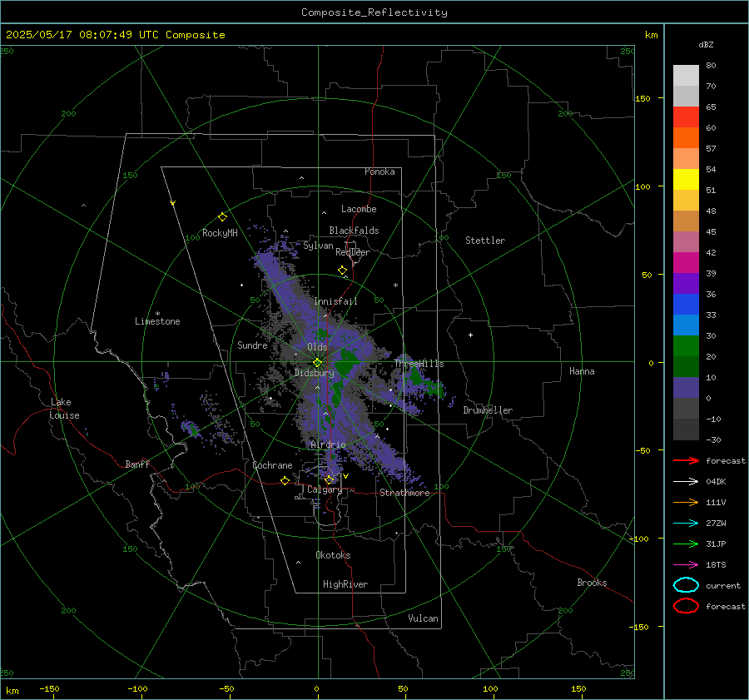
Task: Click the 'current' legend text
Action: pos(723,585)
